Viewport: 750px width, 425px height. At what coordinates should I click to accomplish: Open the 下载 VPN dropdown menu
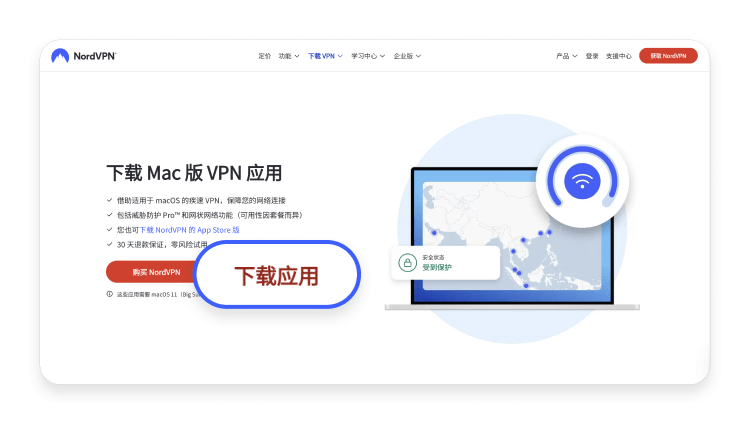coord(325,56)
